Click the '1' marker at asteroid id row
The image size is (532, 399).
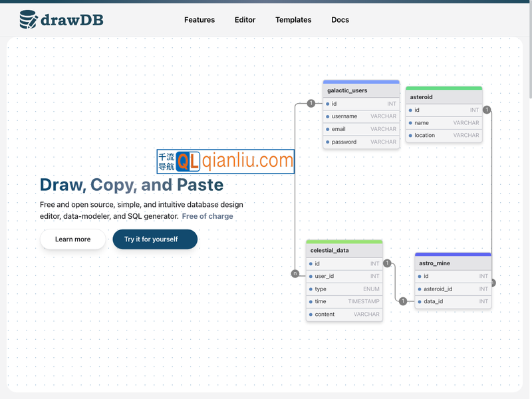[x=487, y=110]
